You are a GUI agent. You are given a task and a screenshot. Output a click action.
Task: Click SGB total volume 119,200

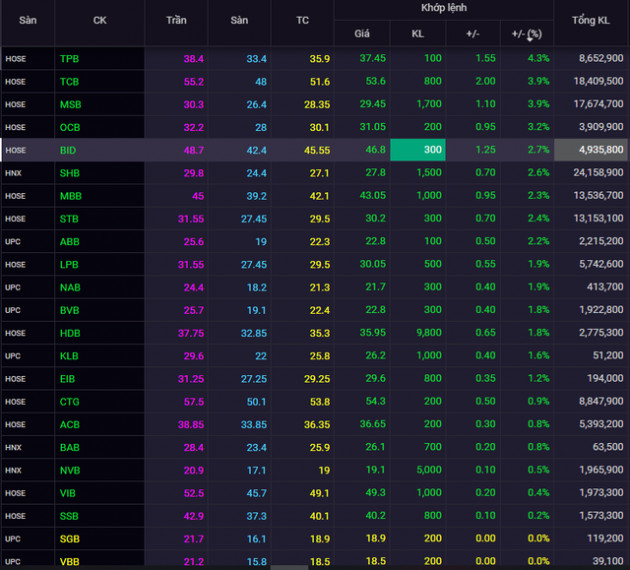605,539
